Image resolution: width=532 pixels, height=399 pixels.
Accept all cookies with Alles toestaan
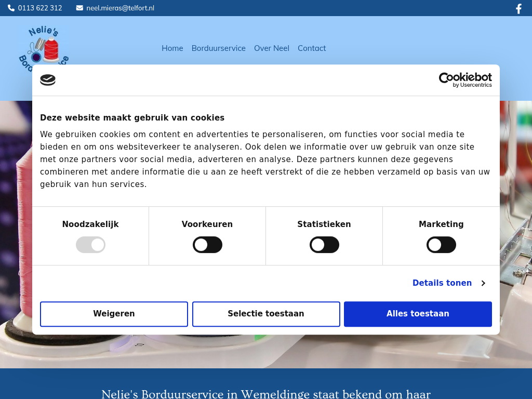418,314
